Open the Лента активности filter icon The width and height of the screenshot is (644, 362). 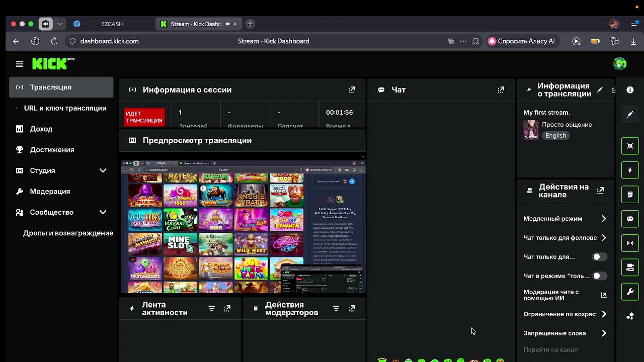click(212, 308)
